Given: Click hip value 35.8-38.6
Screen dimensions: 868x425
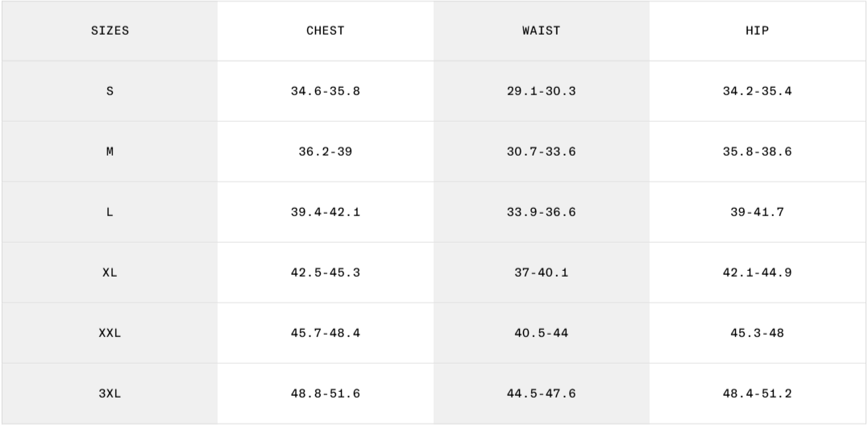Looking at the screenshot, I should [757, 152].
